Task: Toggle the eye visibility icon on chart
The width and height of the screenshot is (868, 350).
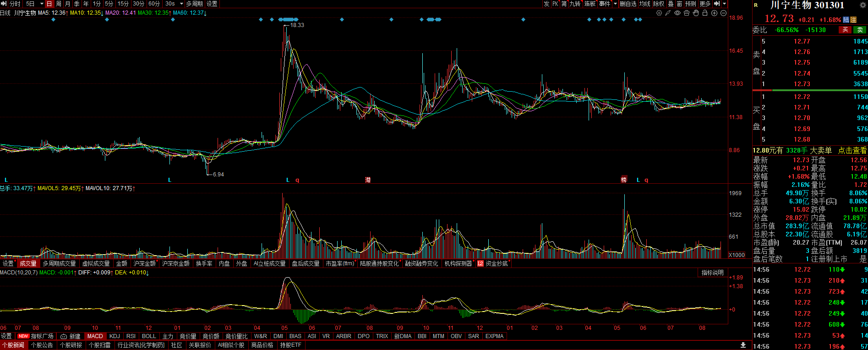Action: click(677, 13)
